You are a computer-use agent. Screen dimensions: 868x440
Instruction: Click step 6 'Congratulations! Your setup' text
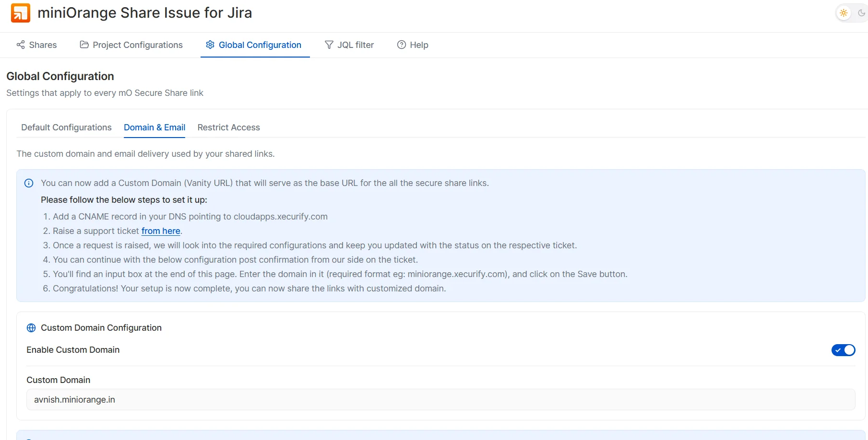pos(250,289)
